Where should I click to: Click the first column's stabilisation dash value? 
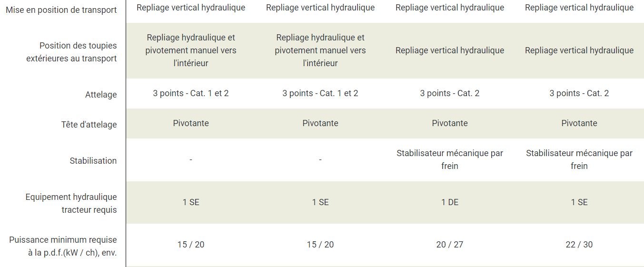click(x=191, y=160)
